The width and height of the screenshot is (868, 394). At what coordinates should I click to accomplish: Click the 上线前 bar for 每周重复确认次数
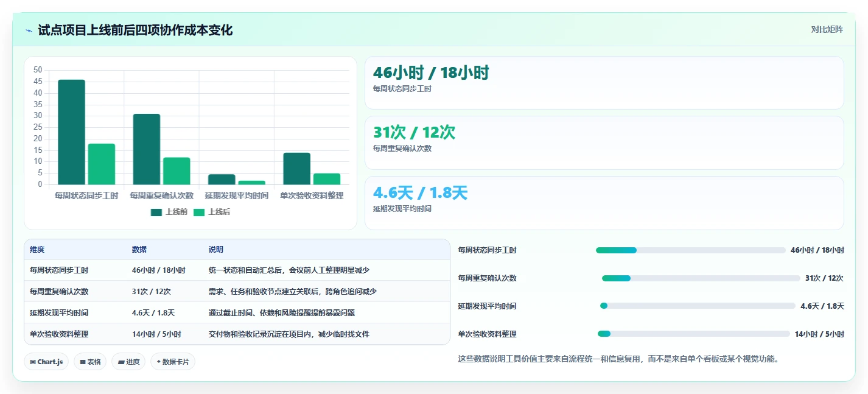pyautogui.click(x=147, y=149)
